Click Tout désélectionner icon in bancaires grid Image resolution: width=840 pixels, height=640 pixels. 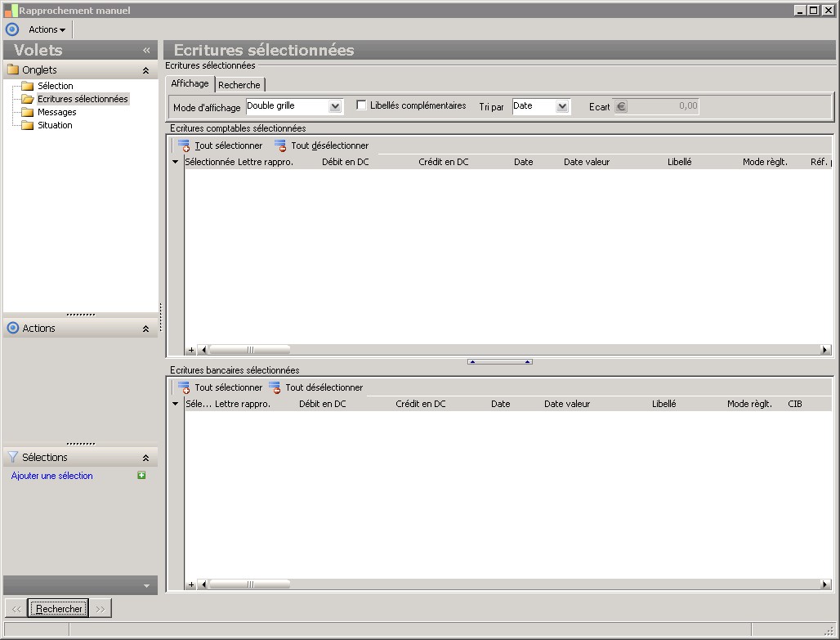click(275, 387)
